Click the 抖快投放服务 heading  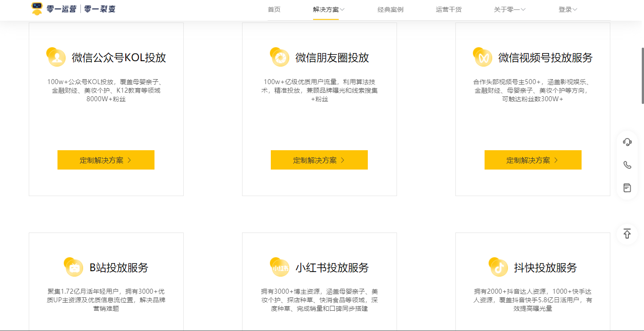[546, 268]
